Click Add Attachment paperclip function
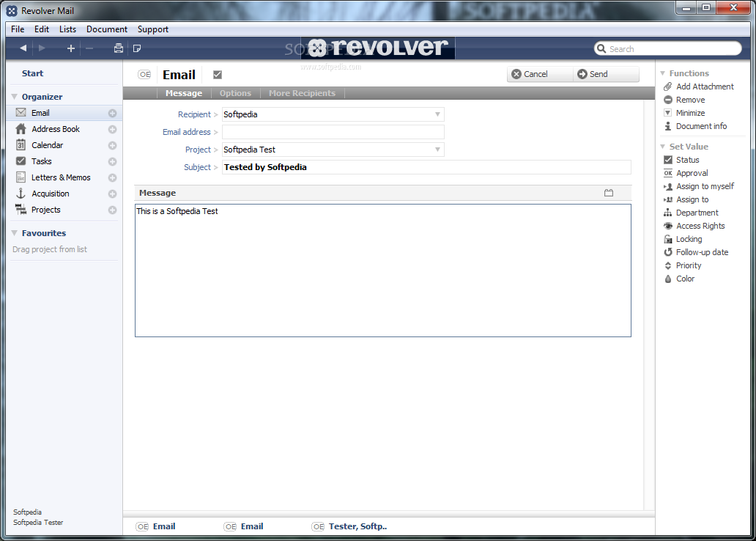The image size is (756, 541). (699, 87)
